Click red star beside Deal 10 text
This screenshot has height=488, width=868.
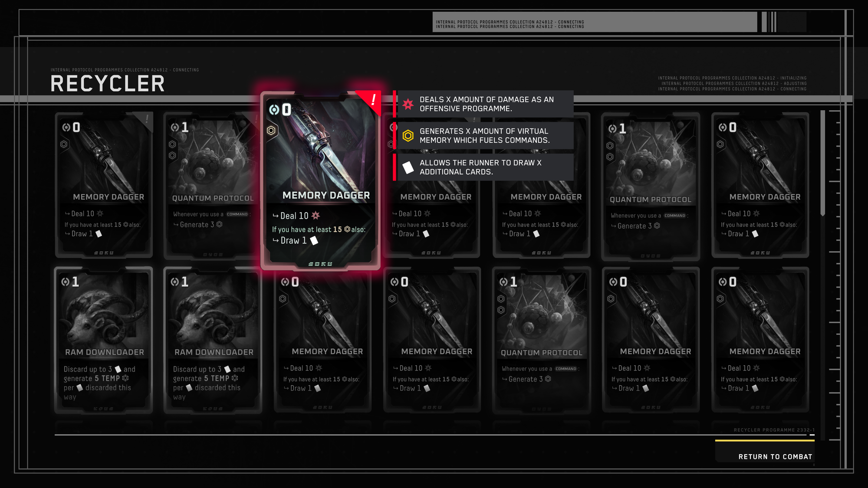tap(316, 216)
